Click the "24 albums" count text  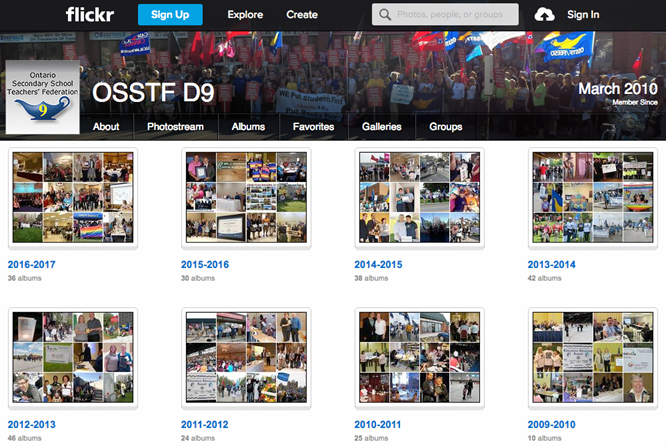198,438
